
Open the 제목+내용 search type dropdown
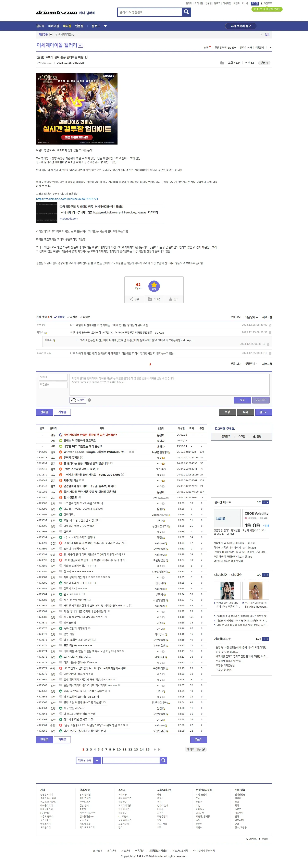click(x=88, y=760)
